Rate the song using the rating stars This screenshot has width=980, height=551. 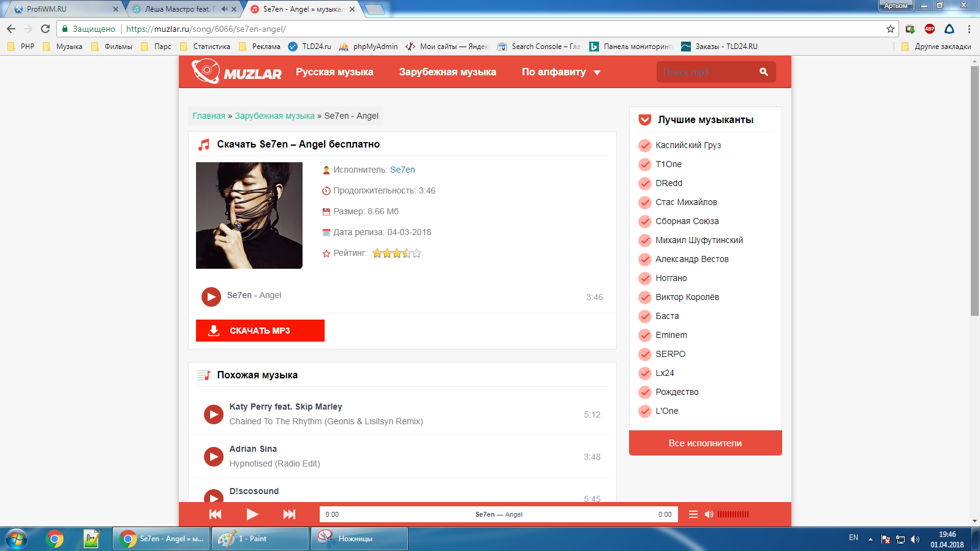point(397,253)
